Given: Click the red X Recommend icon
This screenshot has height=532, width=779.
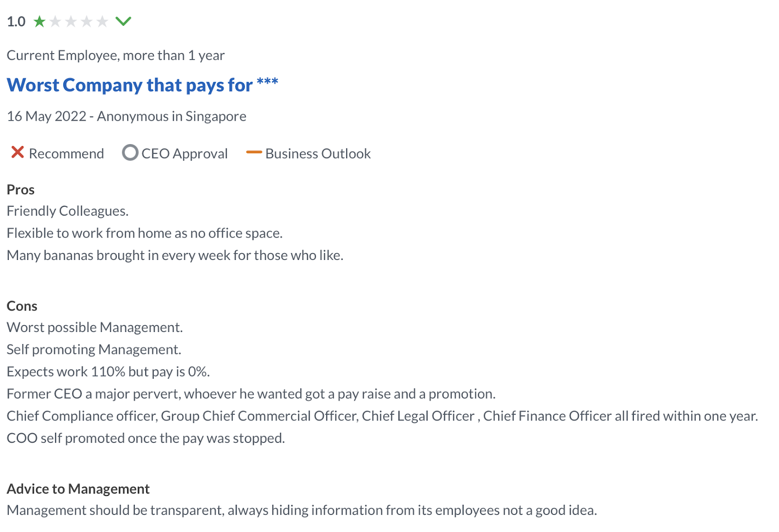Looking at the screenshot, I should pyautogui.click(x=18, y=152).
